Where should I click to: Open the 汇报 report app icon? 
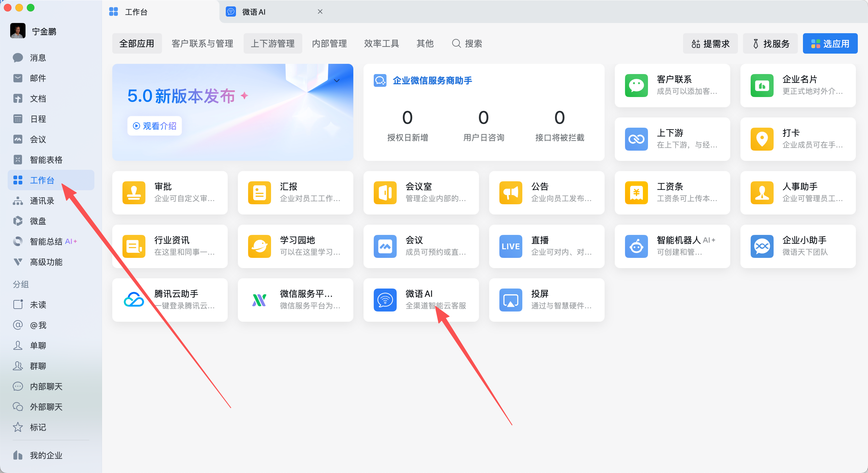260,192
